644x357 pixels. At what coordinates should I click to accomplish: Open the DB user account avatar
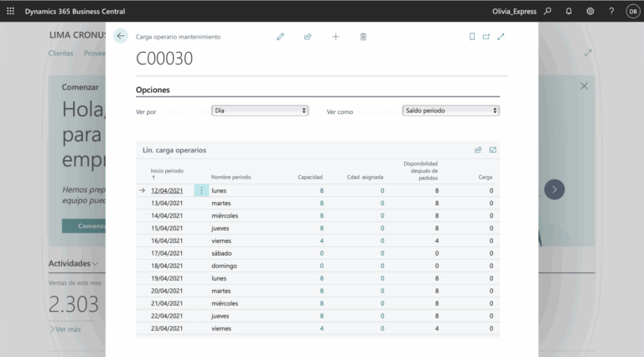click(633, 11)
